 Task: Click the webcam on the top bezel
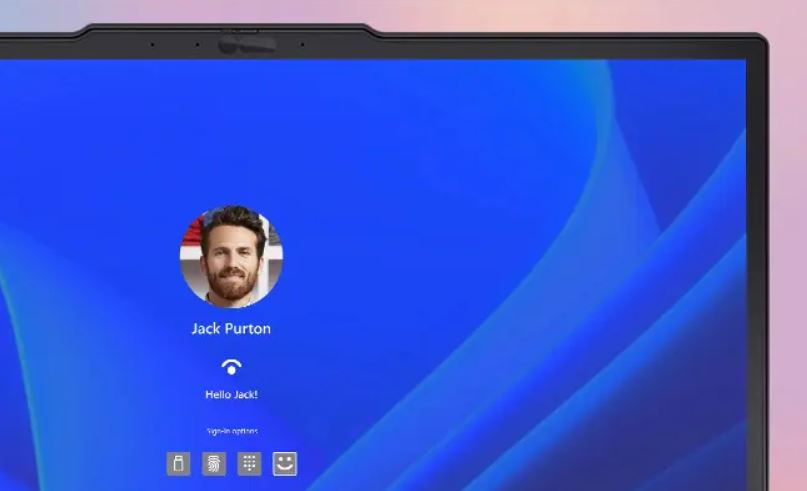click(x=247, y=44)
